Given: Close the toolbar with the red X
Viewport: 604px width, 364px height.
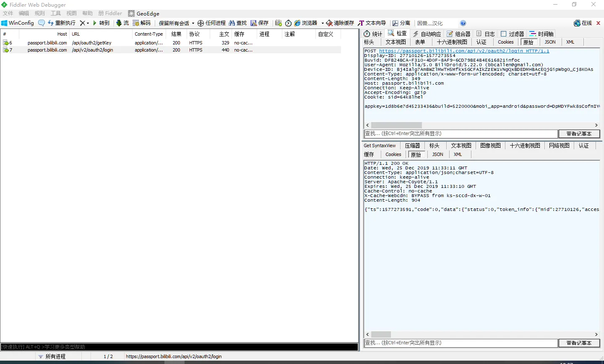Looking at the screenshot, I should pyautogui.click(x=599, y=23).
